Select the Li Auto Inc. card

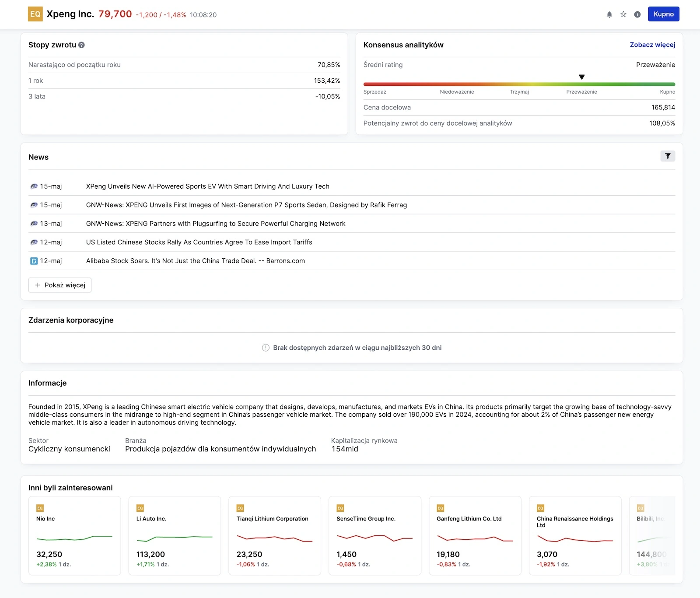coord(175,535)
